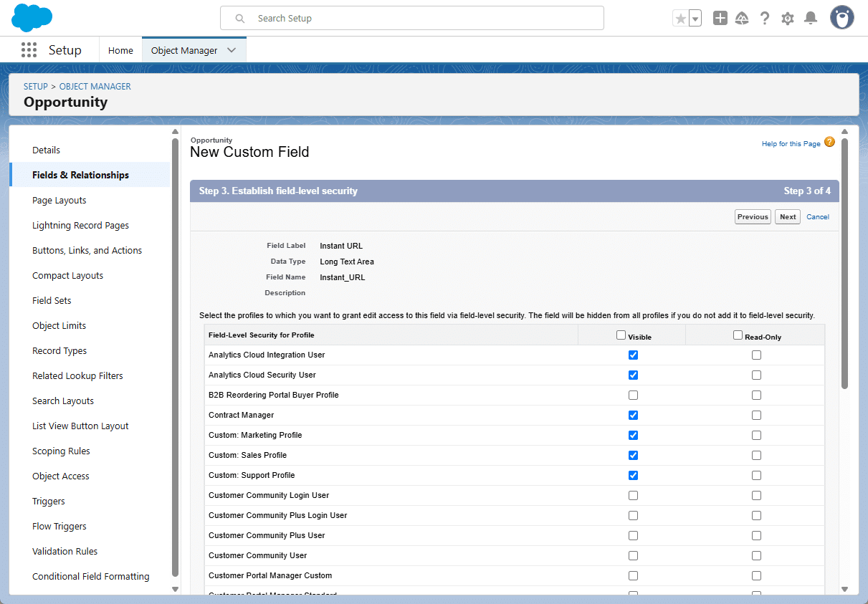Click the Salesforce cloud logo

click(32, 18)
